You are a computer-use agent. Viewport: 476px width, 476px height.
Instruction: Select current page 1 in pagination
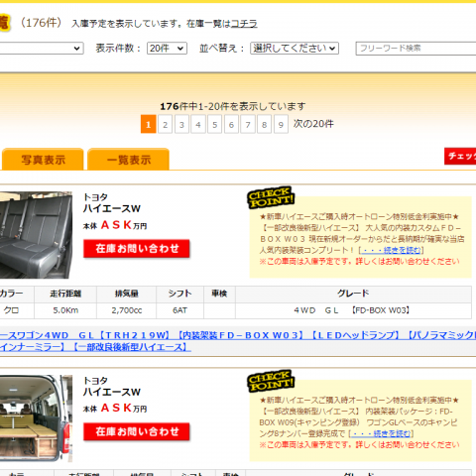tap(149, 124)
